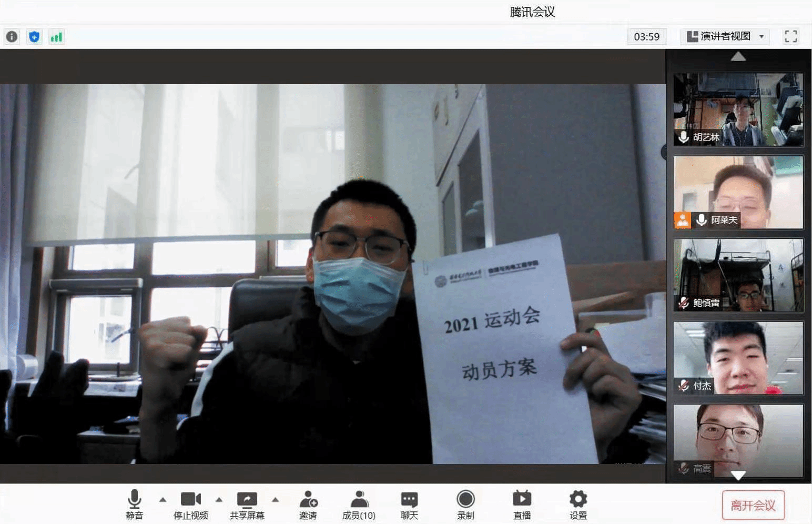Screen dimensions: 812x524
Task: Expand the video options arrow beside 停止视频
Action: click(x=219, y=500)
